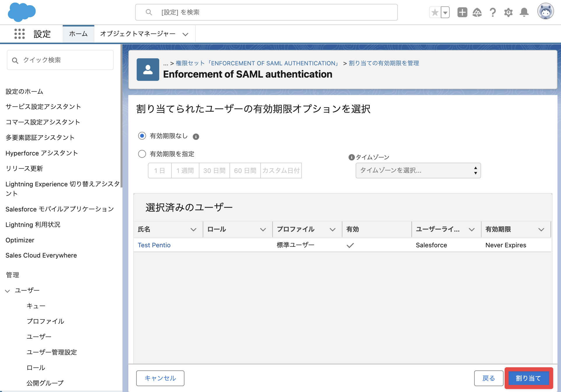Screen dimensions: 561x392
Task: Open the 氏名 column menu chevron
Action: tap(193, 230)
